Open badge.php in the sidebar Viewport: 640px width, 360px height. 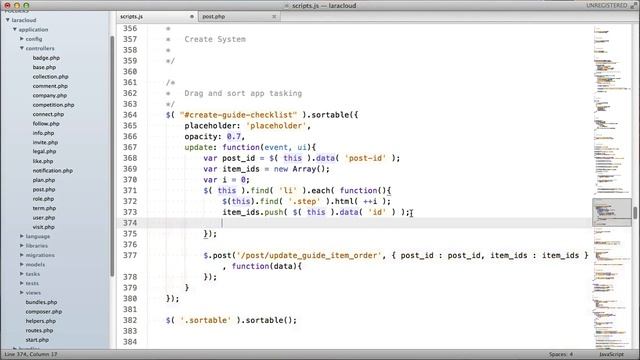[x=46, y=58]
